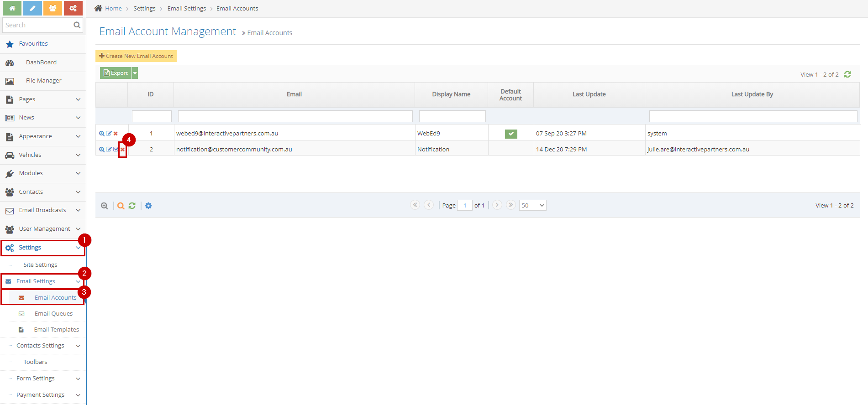Screen dimensions: 868x405
Task: Open the Export options dropdown arrow
Action: (x=135, y=73)
